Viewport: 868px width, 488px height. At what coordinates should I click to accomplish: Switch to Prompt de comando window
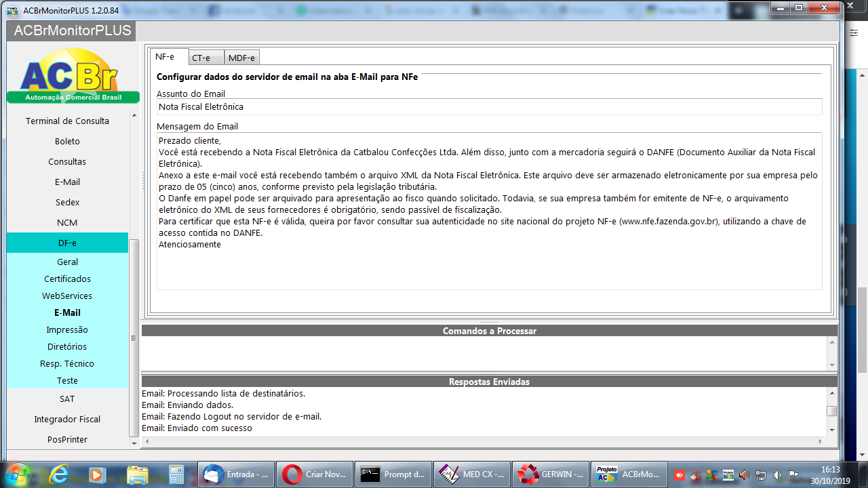[x=394, y=474]
